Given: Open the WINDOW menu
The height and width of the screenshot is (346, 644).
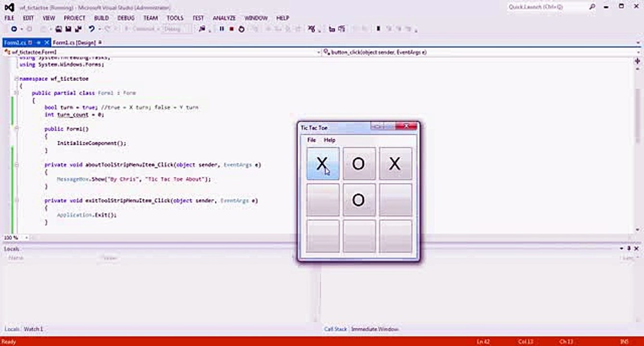Looking at the screenshot, I should click(256, 18).
